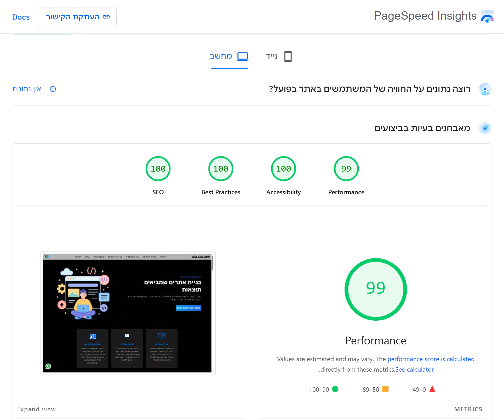Click the user experience icon near the CrUX question
The image size is (504, 420).
485,89
